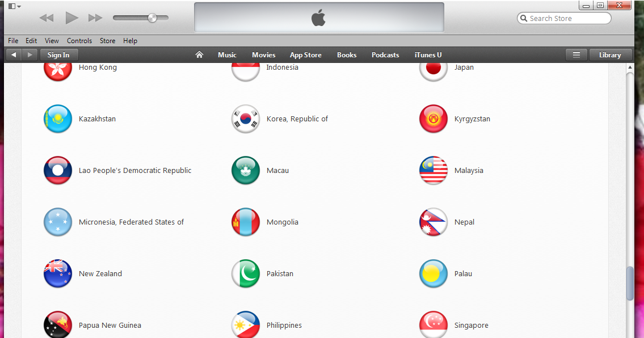Click the Papua New Guinea flag icon
Screen dimensions: 644x338
[x=58, y=324]
